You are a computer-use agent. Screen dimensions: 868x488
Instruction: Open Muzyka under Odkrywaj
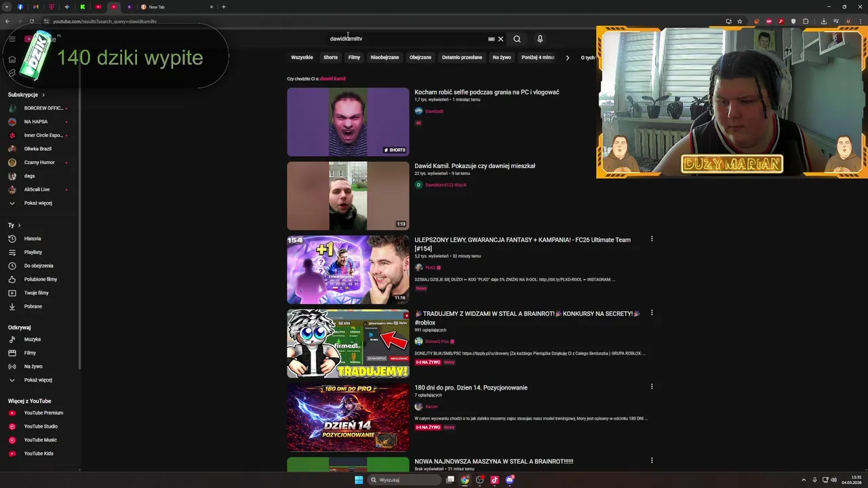pos(39,339)
